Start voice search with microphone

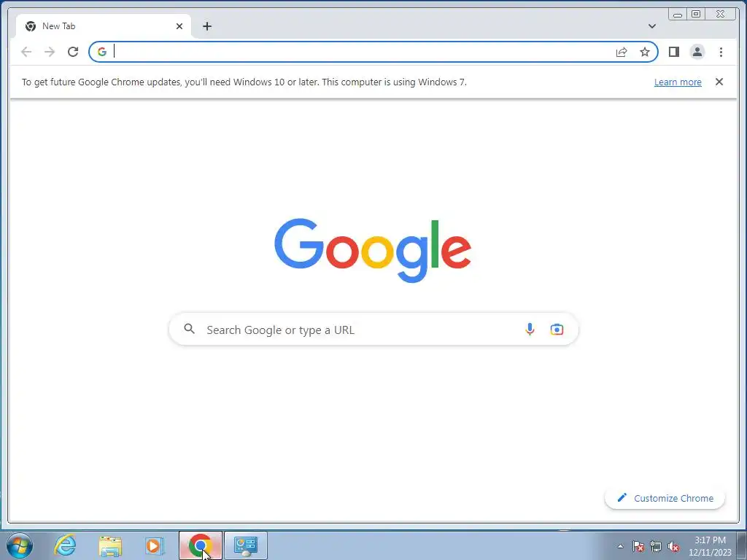click(x=530, y=329)
